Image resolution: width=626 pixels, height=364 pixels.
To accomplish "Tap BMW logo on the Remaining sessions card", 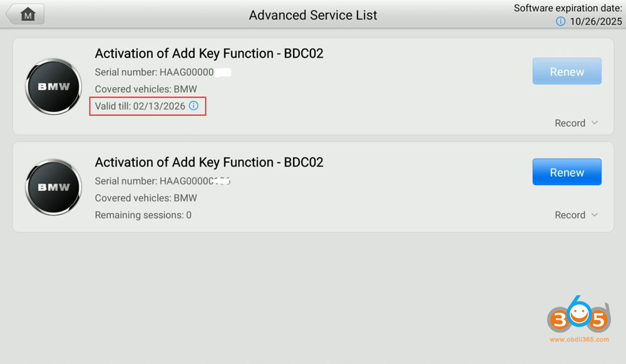I will click(54, 187).
